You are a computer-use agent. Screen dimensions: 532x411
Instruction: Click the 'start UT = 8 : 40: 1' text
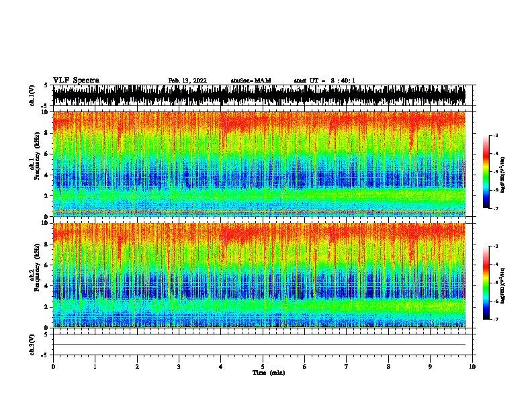coord(324,81)
